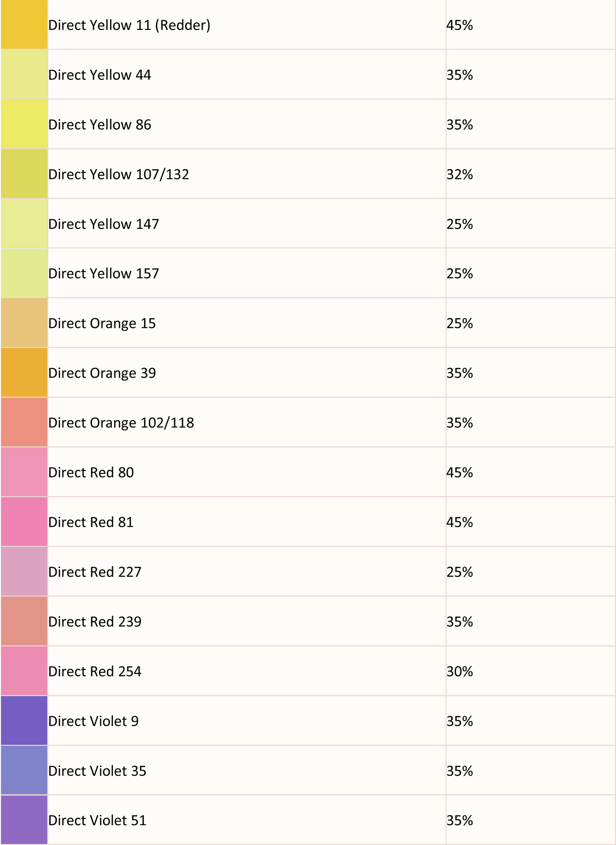The image size is (616, 845).
Task: Select the Direct Violet 51 swatch
Action: 24,820
